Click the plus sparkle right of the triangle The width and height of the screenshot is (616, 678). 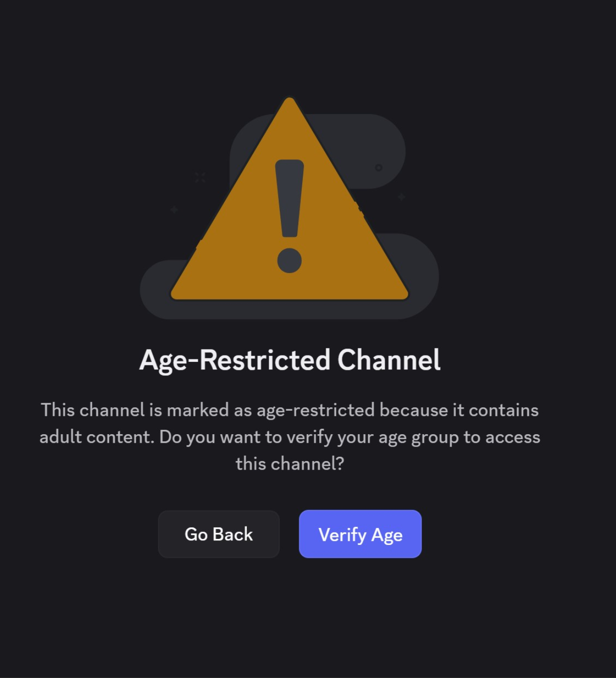click(x=401, y=197)
